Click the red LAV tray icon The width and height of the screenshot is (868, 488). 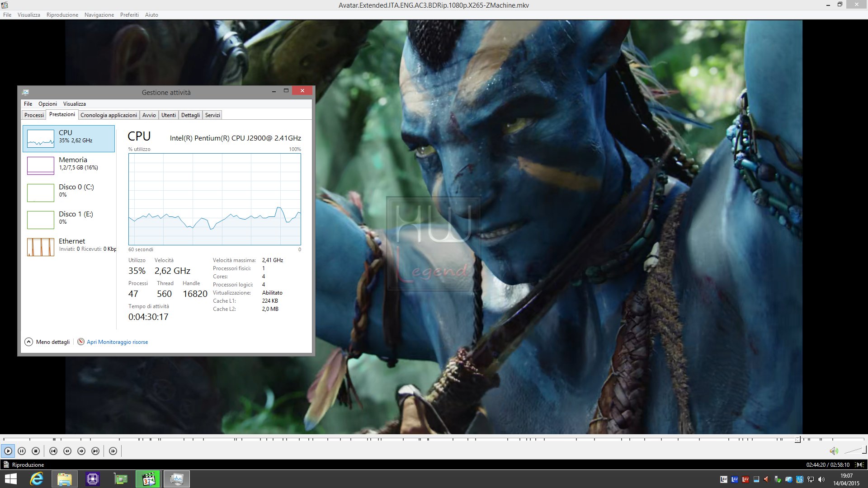(745, 479)
